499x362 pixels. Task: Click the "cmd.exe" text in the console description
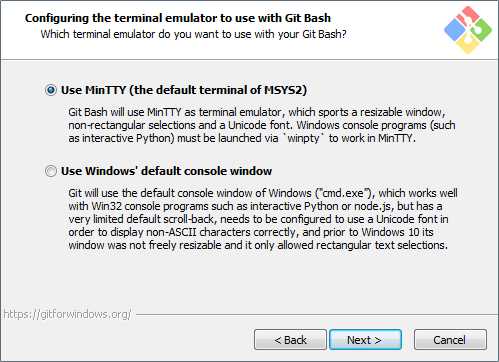(x=343, y=193)
